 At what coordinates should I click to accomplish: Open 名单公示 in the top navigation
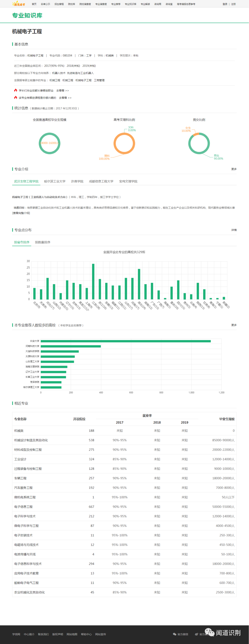pos(45,4)
